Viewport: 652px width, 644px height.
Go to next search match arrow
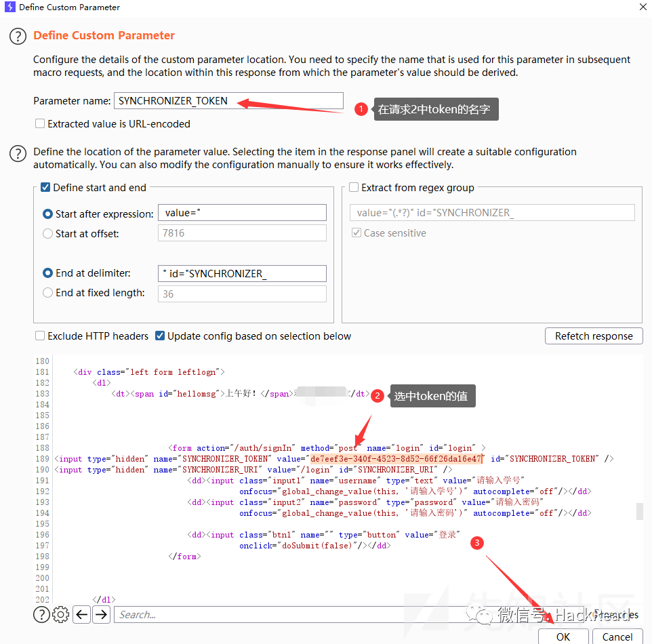[101, 614]
